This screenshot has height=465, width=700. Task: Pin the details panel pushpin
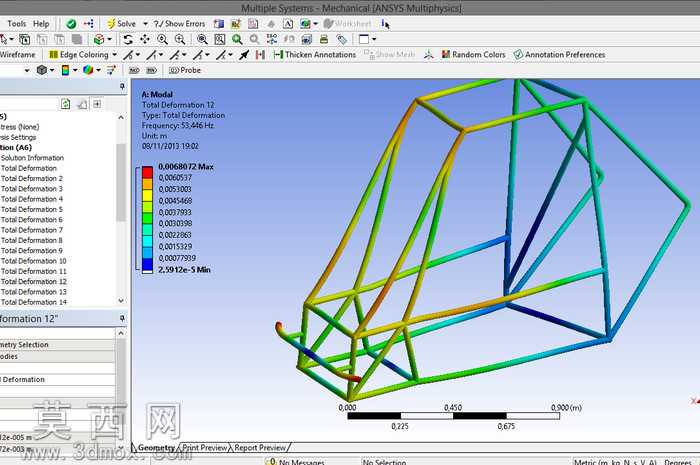[x=122, y=318]
